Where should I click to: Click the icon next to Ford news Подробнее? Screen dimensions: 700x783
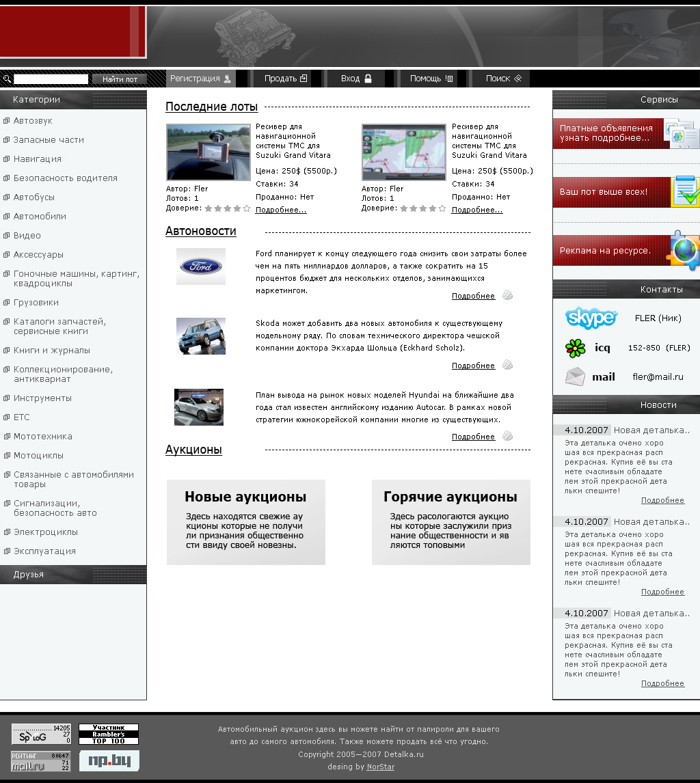[x=508, y=295]
